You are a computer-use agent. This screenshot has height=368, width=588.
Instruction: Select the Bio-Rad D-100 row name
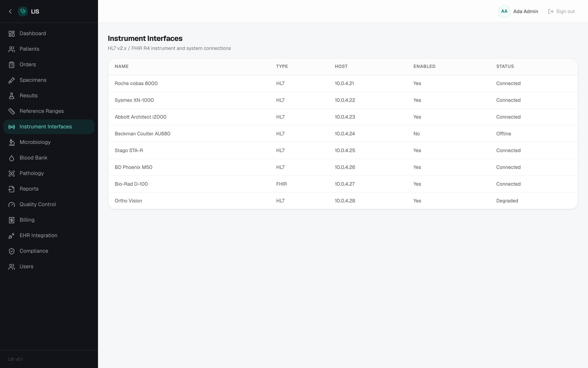pyautogui.click(x=131, y=184)
